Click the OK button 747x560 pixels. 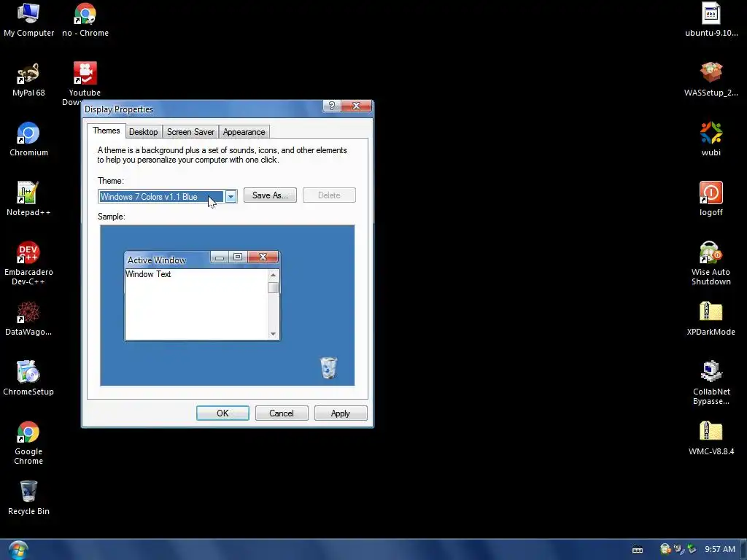(222, 413)
